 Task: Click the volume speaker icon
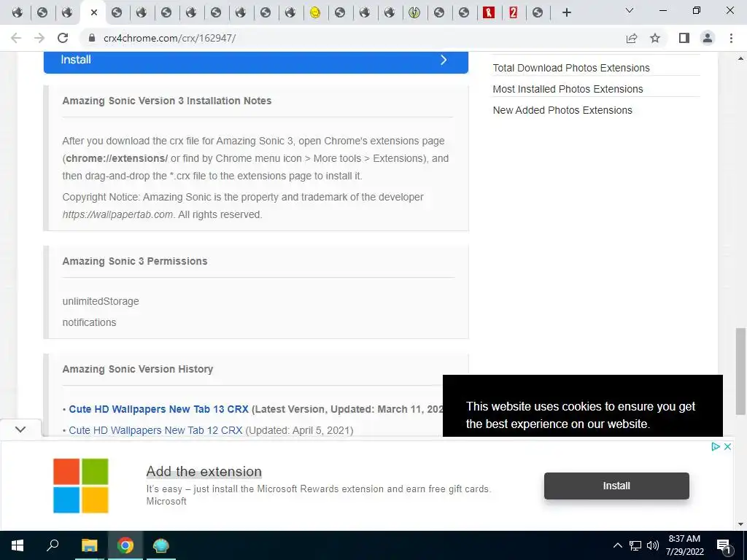(653, 545)
